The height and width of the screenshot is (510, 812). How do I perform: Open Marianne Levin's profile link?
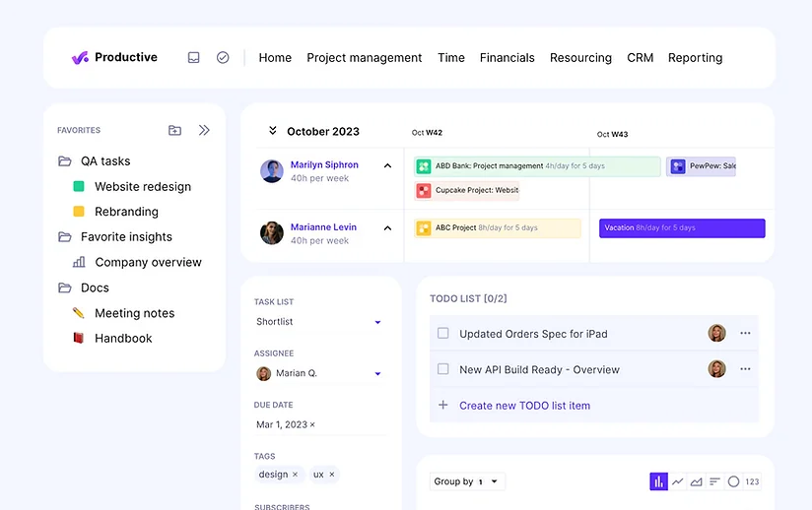tap(323, 227)
